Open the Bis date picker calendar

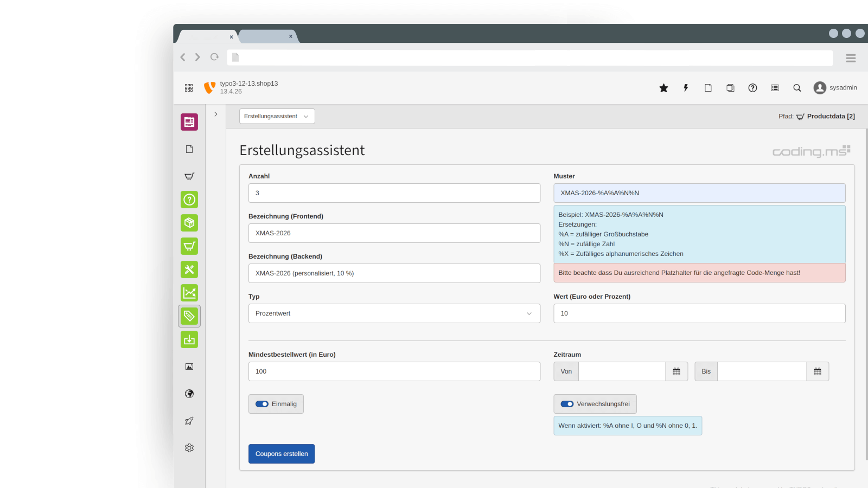pos(818,371)
